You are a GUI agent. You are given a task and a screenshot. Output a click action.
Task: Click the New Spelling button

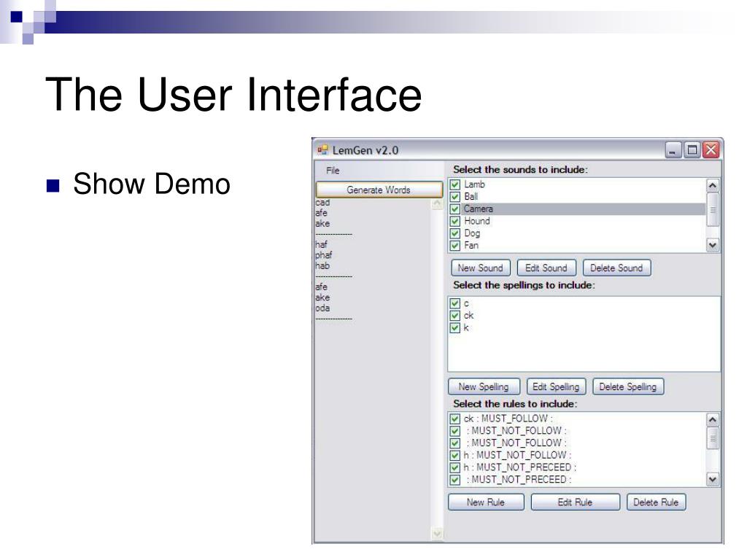pyautogui.click(x=484, y=386)
